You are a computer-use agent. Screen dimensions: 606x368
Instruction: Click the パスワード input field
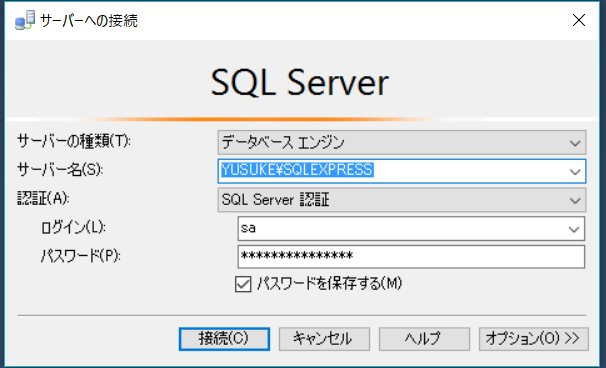tap(411, 257)
